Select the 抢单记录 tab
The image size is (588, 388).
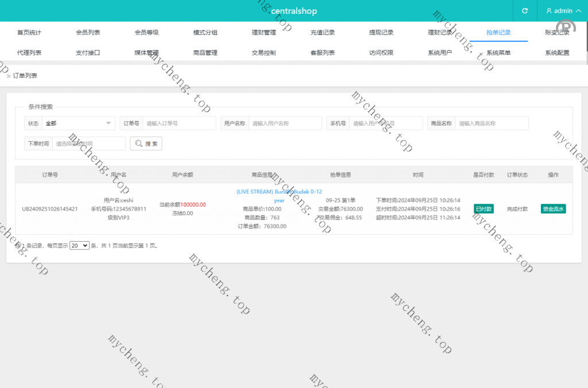498,33
